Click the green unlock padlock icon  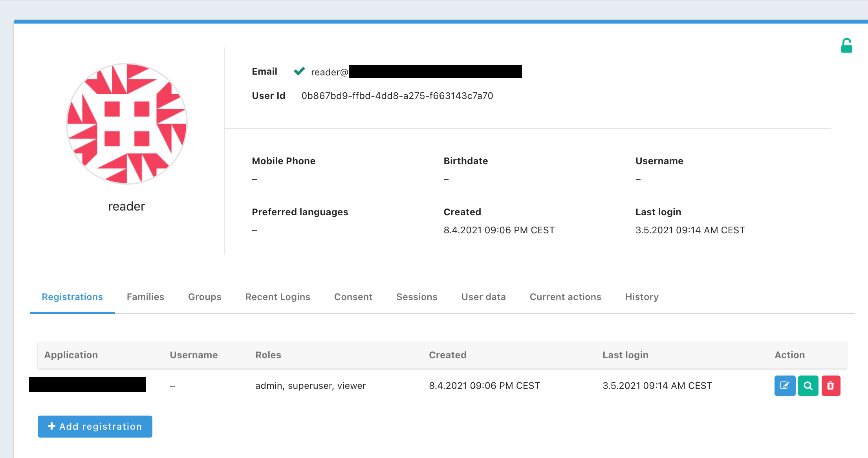click(846, 46)
